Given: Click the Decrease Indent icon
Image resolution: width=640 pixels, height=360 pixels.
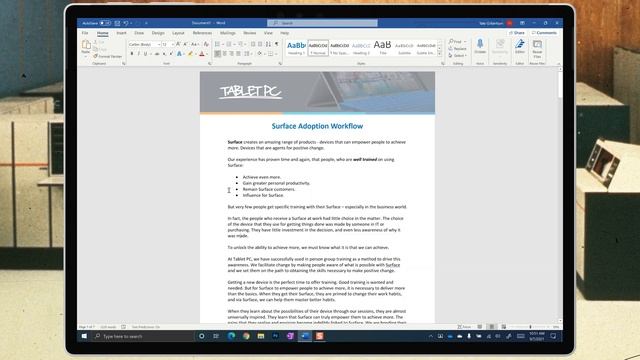Looking at the screenshot, I should coord(253,44).
